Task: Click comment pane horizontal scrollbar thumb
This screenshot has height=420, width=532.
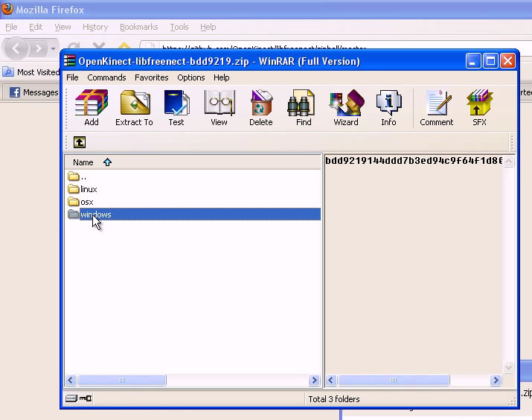Action: coord(394,380)
